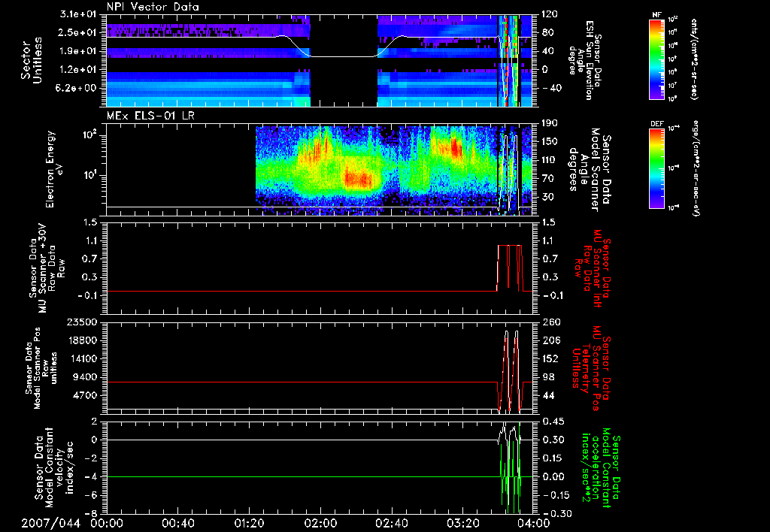Click the 10¹ electron energy tick label
Image resolution: width=770 pixels, height=532 pixels.
(92, 175)
